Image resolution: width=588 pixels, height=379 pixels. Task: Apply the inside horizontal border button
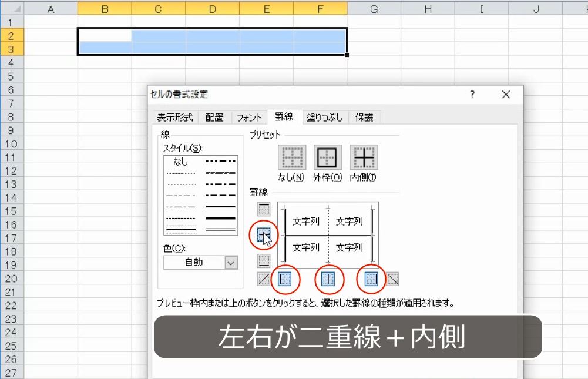point(263,235)
